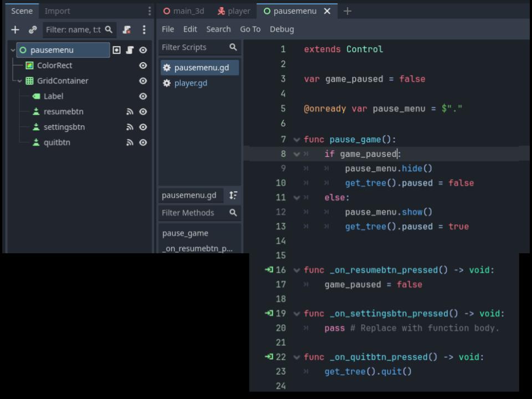
Task: Hide the ColorRect node visibility
Action: point(143,65)
